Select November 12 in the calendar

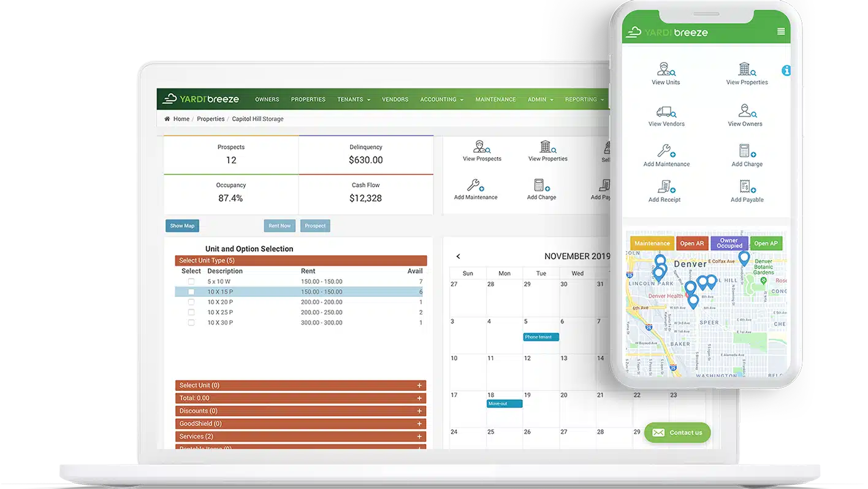tap(541, 372)
